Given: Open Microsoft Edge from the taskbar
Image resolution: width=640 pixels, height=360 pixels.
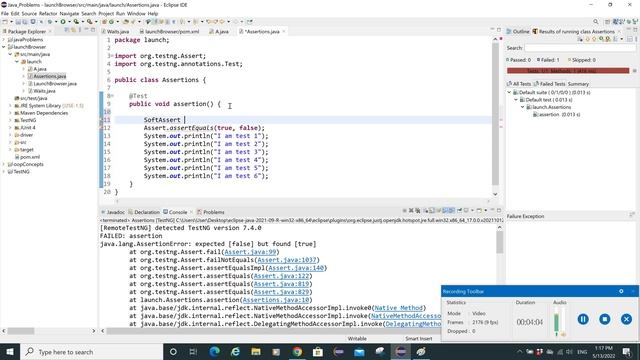Looking at the screenshot, I should coord(214,351).
